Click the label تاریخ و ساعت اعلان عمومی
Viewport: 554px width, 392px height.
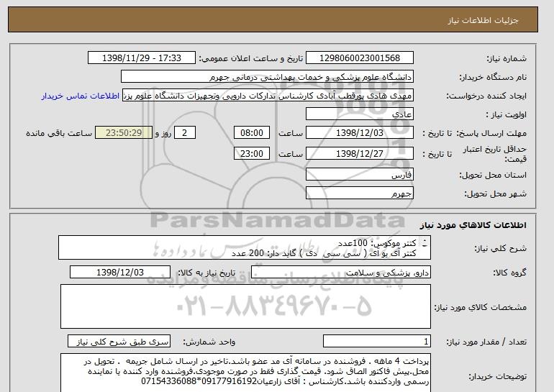click(251, 58)
